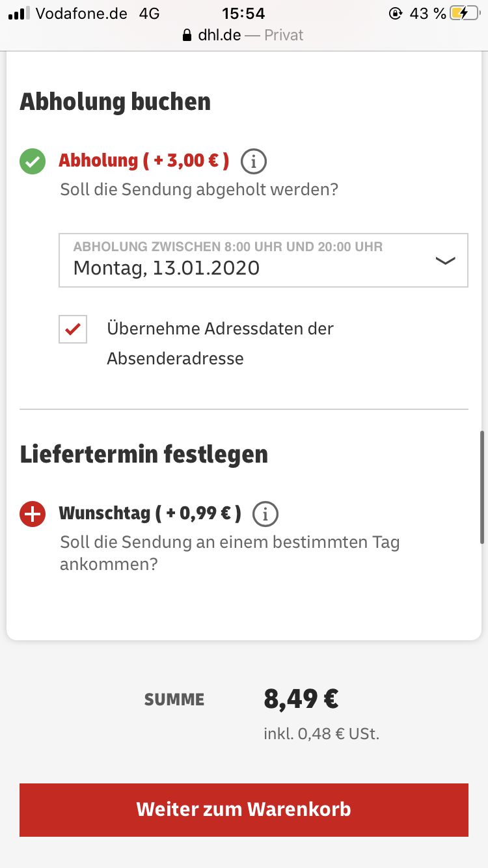The height and width of the screenshot is (868, 488).
Task: Tap the Soll die Sendung abgeholt werden text
Action: click(x=199, y=190)
